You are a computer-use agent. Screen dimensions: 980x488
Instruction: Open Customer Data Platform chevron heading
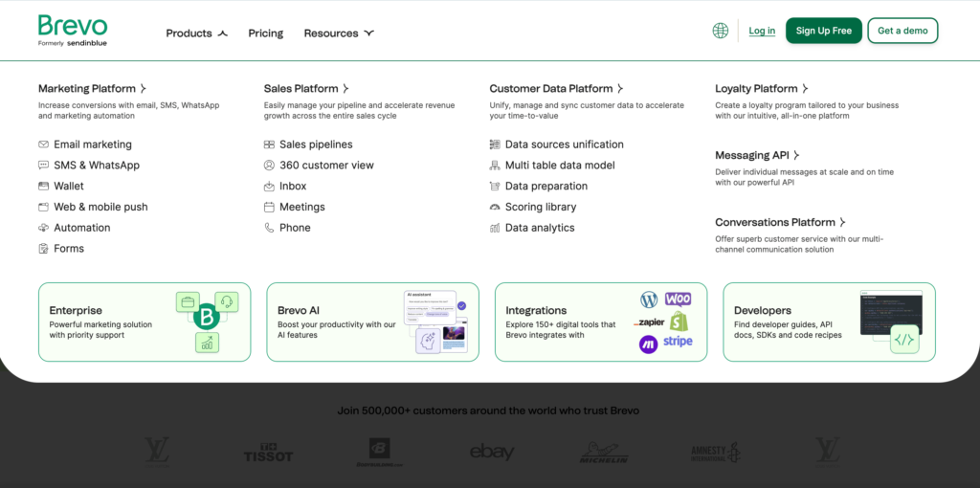[x=556, y=89]
